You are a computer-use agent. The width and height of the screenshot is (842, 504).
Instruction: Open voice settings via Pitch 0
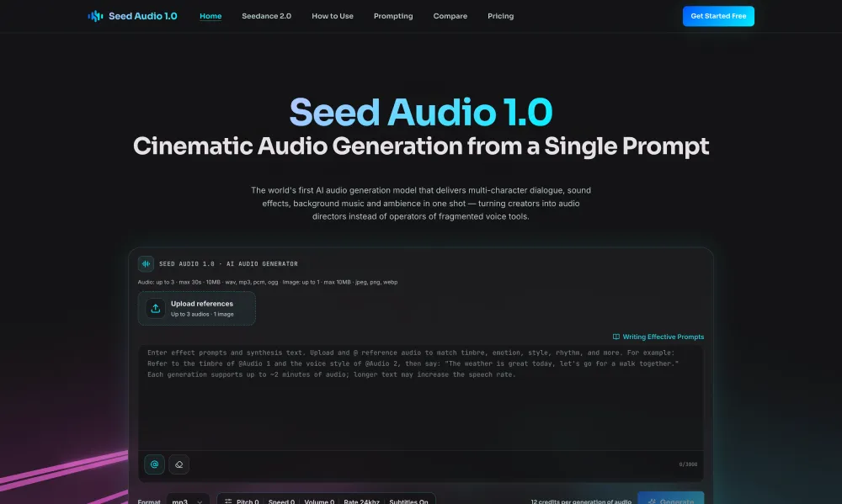coord(248,501)
